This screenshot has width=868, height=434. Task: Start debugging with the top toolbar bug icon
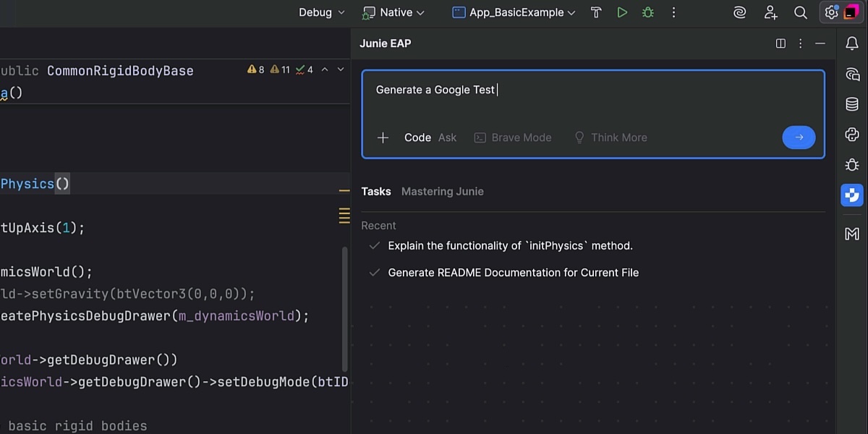click(647, 12)
